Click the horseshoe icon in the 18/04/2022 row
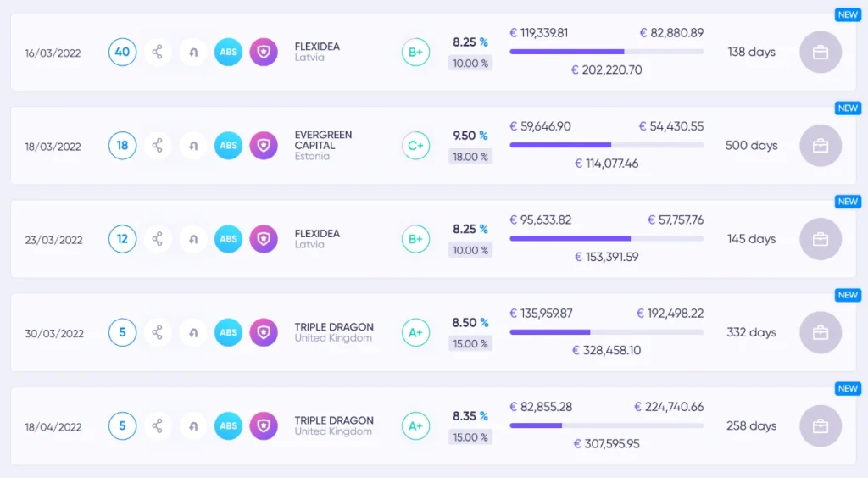868x478 pixels. 193,426
